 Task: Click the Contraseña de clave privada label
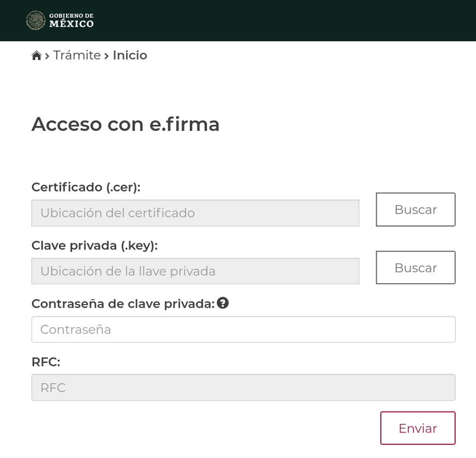[x=123, y=304]
